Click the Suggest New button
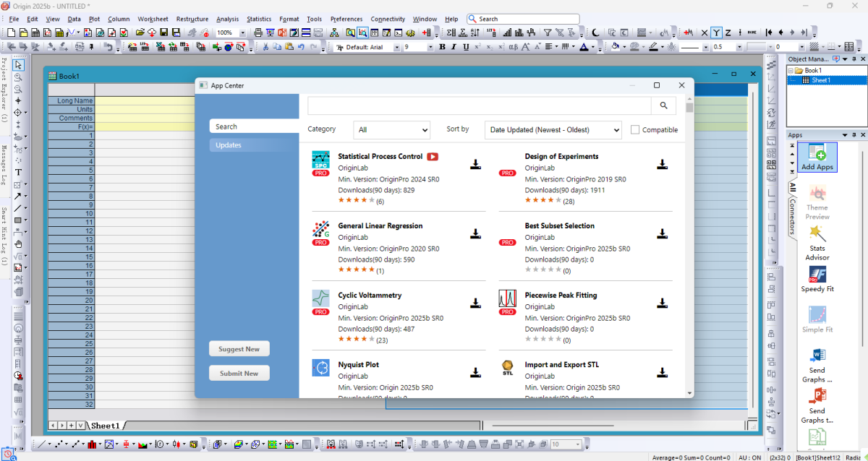 (x=239, y=349)
